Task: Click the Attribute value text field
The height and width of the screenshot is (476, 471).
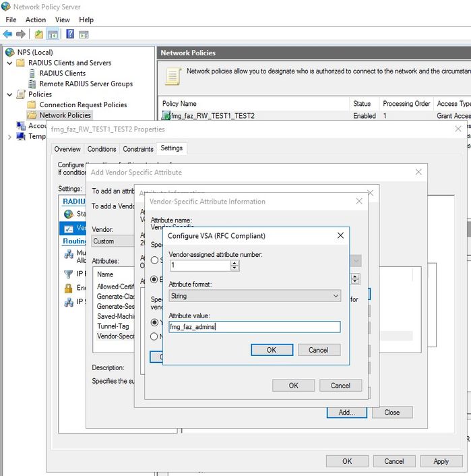Action: pyautogui.click(x=255, y=327)
